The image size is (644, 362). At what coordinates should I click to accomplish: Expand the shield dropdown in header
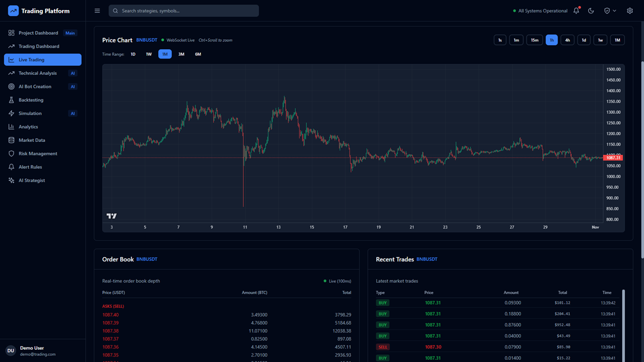610,11
